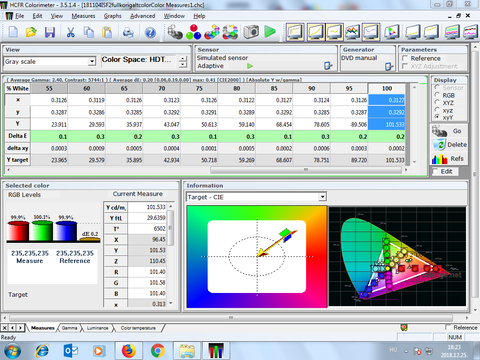Click the Paste clipboard icon

(107, 32)
